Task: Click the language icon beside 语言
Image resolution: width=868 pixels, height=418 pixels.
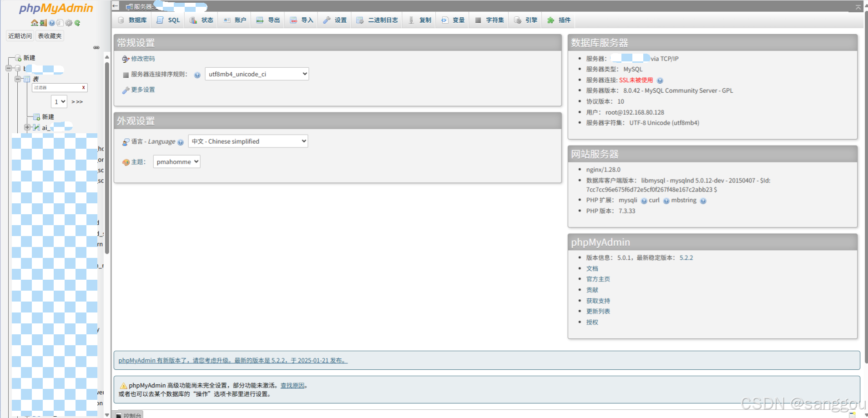Action: click(126, 142)
